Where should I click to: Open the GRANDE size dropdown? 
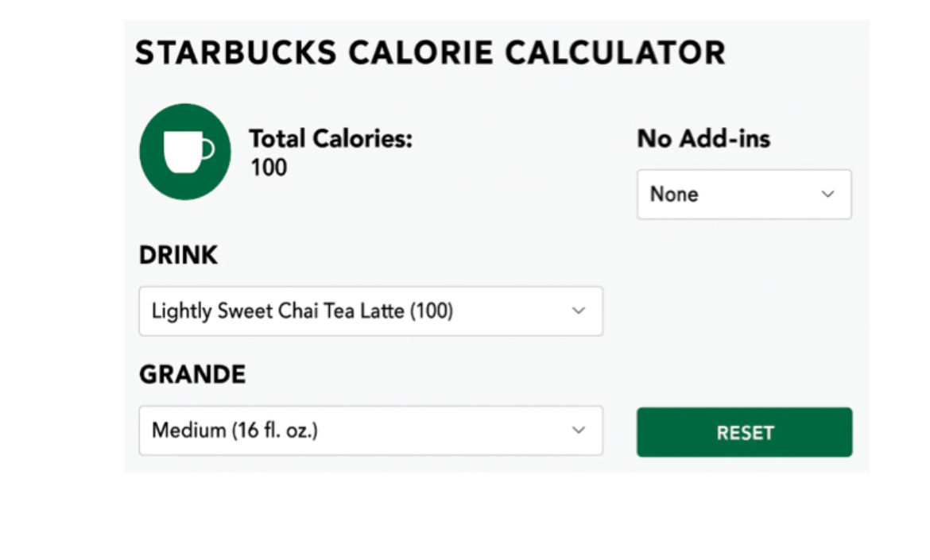click(370, 431)
